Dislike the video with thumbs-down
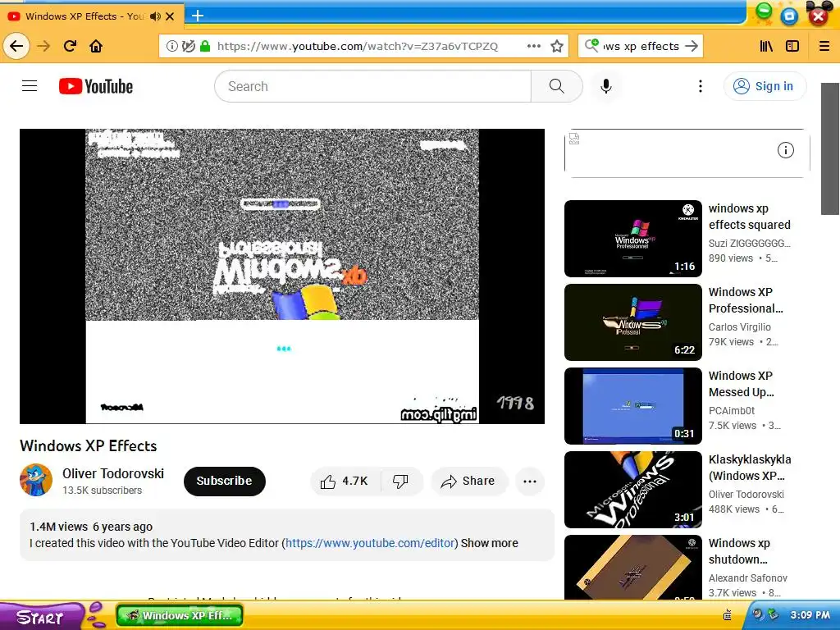Screen dimensions: 840x630 (x=400, y=481)
